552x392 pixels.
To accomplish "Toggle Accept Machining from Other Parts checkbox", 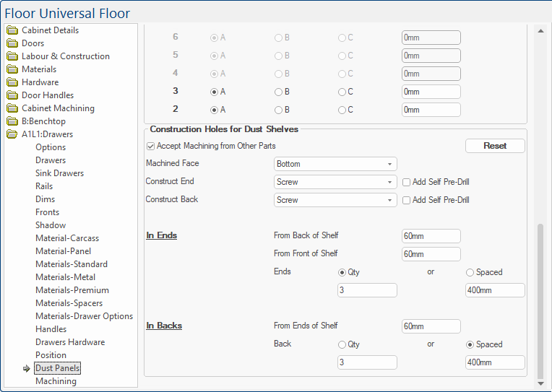I will pos(150,146).
